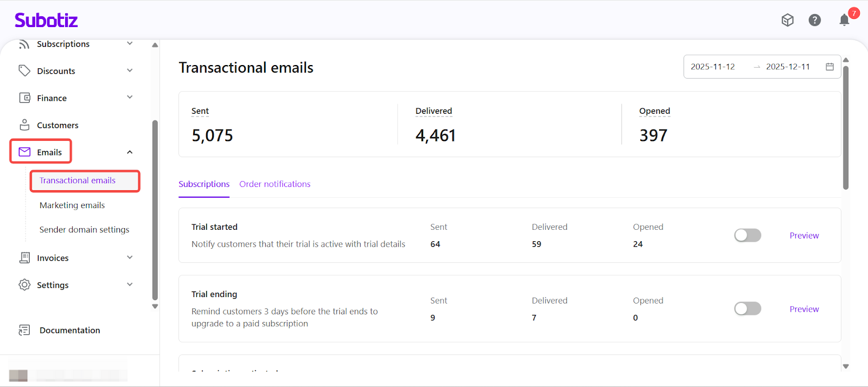Select the Subscriptions tab

[x=204, y=184]
